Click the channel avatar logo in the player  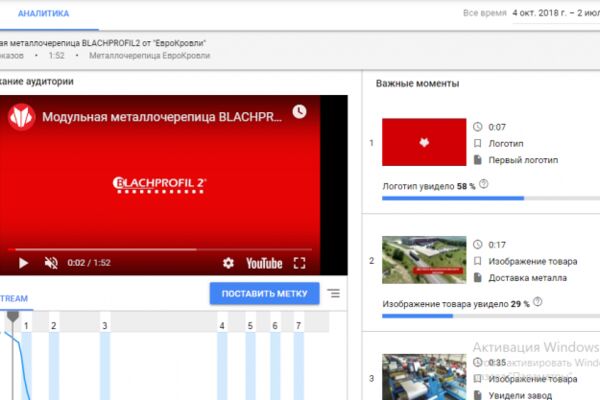point(21,117)
